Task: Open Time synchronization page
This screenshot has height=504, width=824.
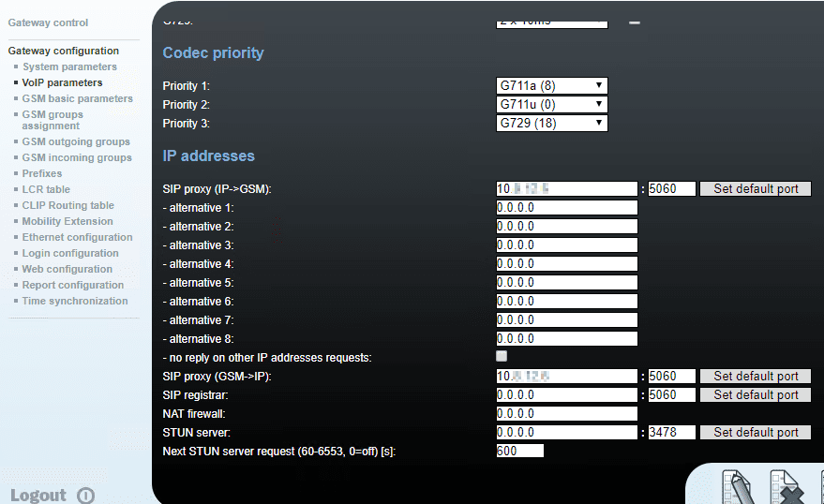Action: [75, 301]
